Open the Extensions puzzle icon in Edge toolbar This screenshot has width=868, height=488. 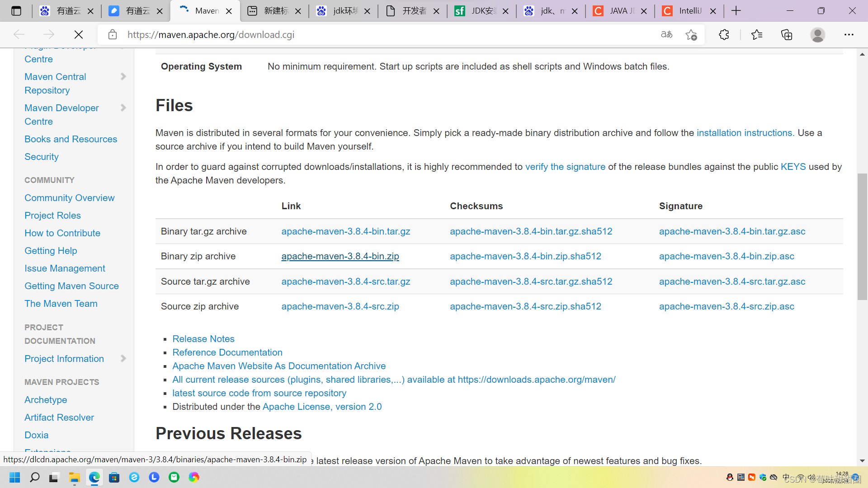click(x=724, y=34)
